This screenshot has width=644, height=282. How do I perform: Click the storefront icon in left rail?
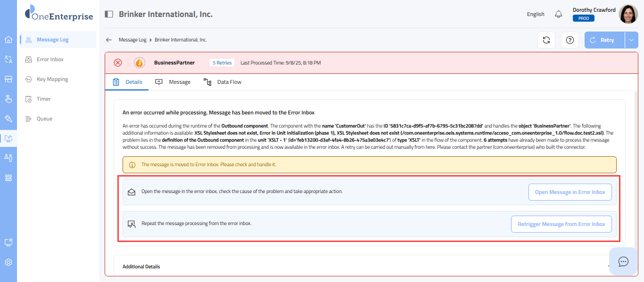click(8, 79)
